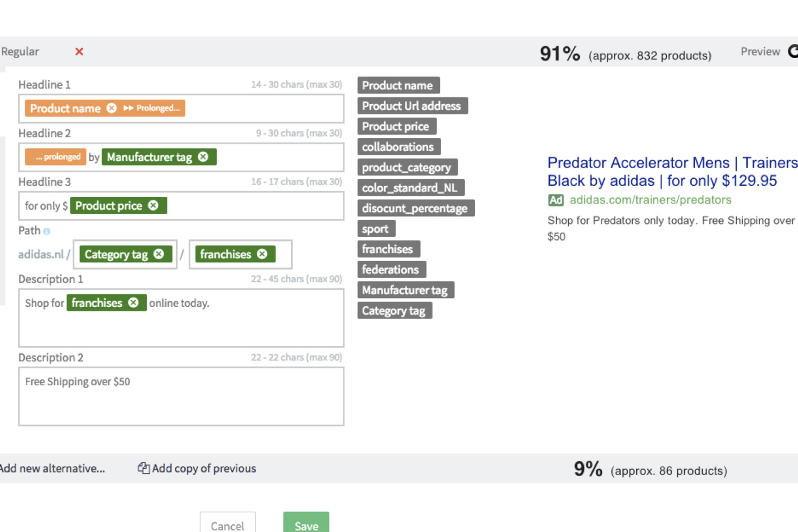
Task: Click the Path info icon
Action: coord(47,231)
